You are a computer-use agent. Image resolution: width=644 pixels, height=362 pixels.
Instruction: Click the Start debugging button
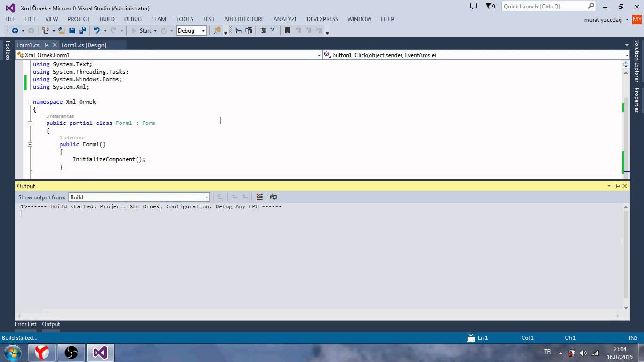141,31
